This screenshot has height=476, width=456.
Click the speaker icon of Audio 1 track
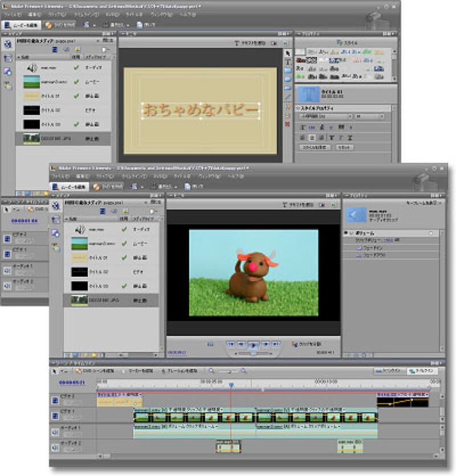click(x=55, y=432)
